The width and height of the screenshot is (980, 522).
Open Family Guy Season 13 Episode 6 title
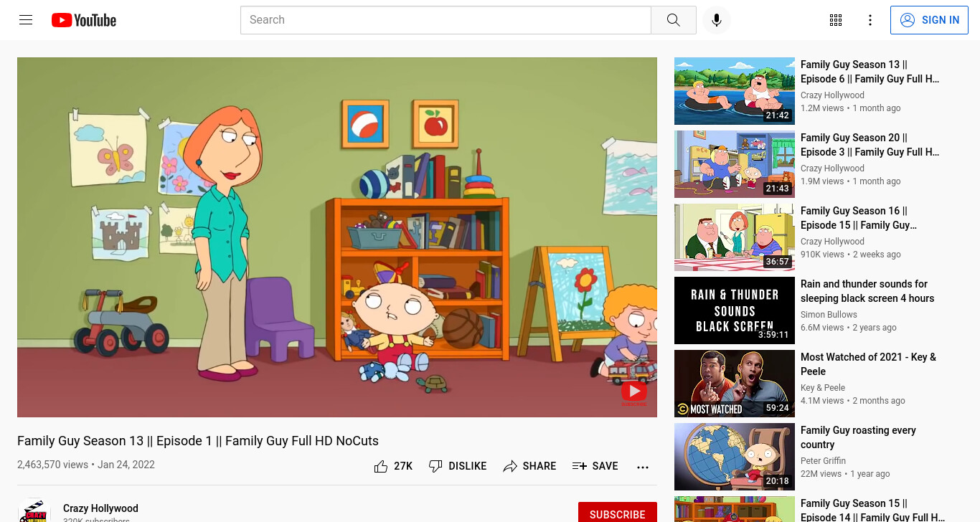(870, 72)
